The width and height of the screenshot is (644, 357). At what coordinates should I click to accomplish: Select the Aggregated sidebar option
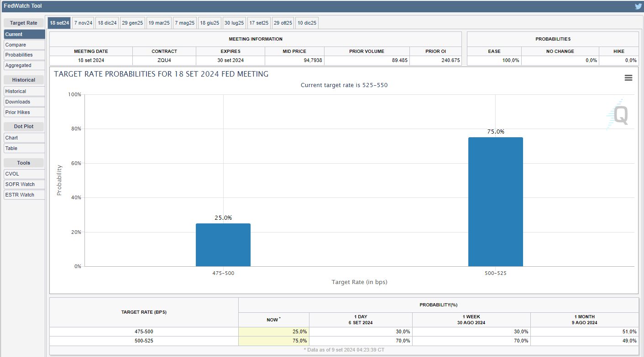(x=24, y=65)
